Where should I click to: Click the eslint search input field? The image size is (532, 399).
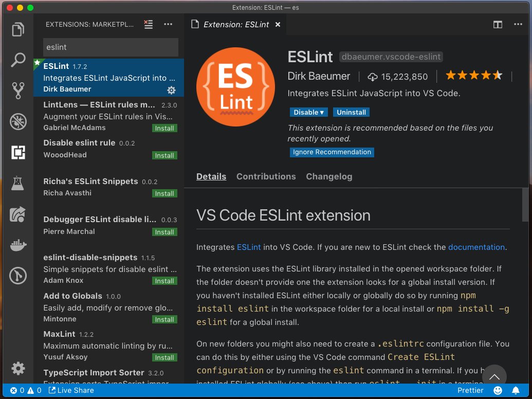(111, 47)
